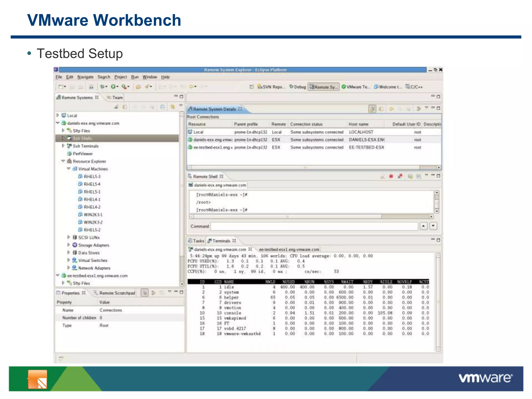Close the Remote Shell view tab

click(x=221, y=176)
